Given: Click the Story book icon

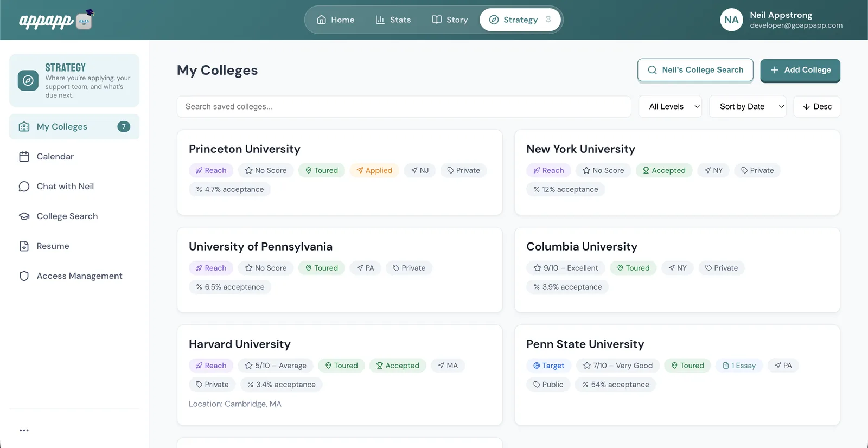Looking at the screenshot, I should coord(436,20).
